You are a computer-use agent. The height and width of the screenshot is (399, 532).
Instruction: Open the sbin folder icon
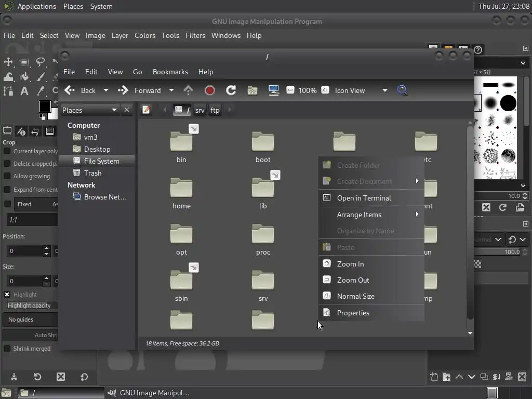pyautogui.click(x=181, y=280)
